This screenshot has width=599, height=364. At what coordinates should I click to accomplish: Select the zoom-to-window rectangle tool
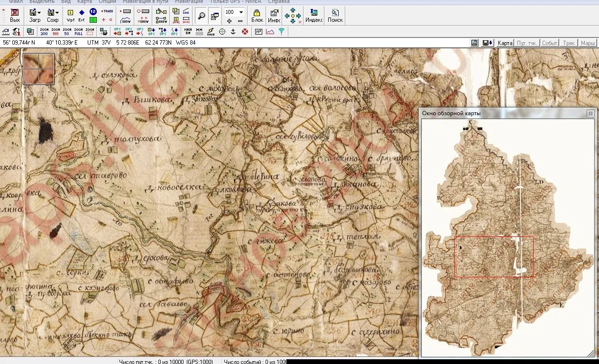tap(90, 32)
